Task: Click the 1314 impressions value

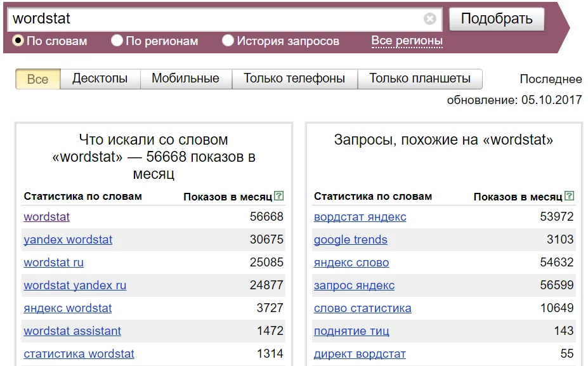Action: coord(270,353)
